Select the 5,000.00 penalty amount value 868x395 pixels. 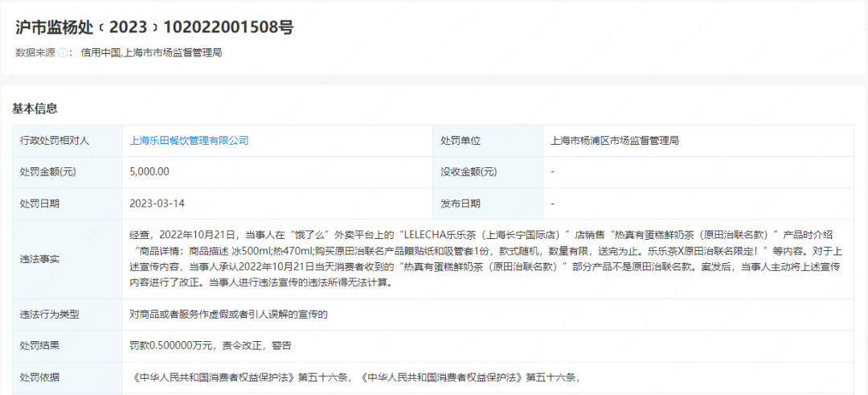tap(149, 172)
